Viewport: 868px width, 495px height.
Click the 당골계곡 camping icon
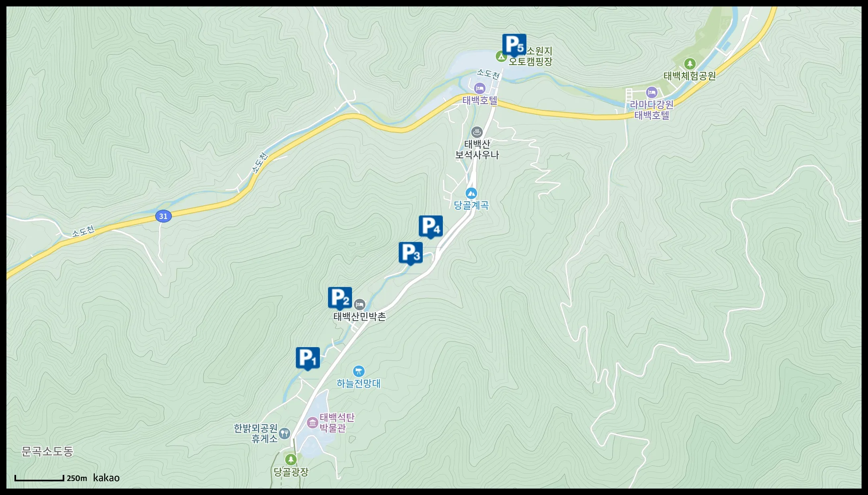(x=471, y=193)
